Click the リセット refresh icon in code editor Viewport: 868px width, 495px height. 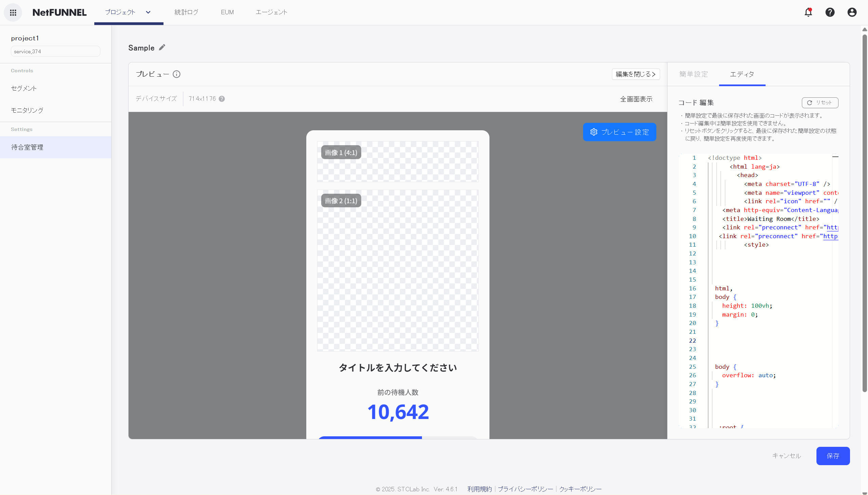point(810,102)
